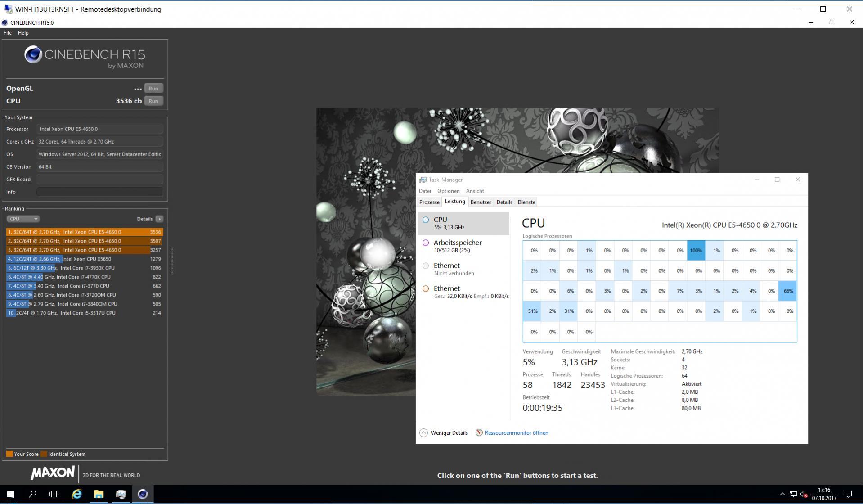Click the Your Score orange legend swatch
Viewport: 863px width, 504px height.
[x=9, y=454]
